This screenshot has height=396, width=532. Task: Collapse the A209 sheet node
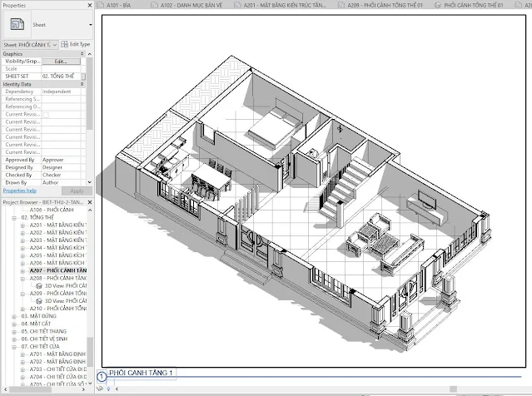click(22, 294)
